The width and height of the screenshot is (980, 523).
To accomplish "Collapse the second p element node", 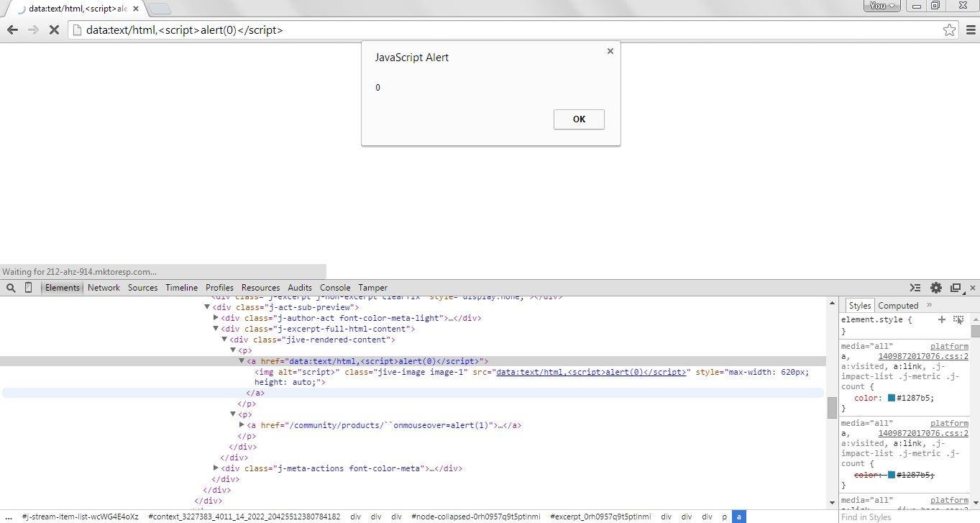I will click(x=233, y=414).
